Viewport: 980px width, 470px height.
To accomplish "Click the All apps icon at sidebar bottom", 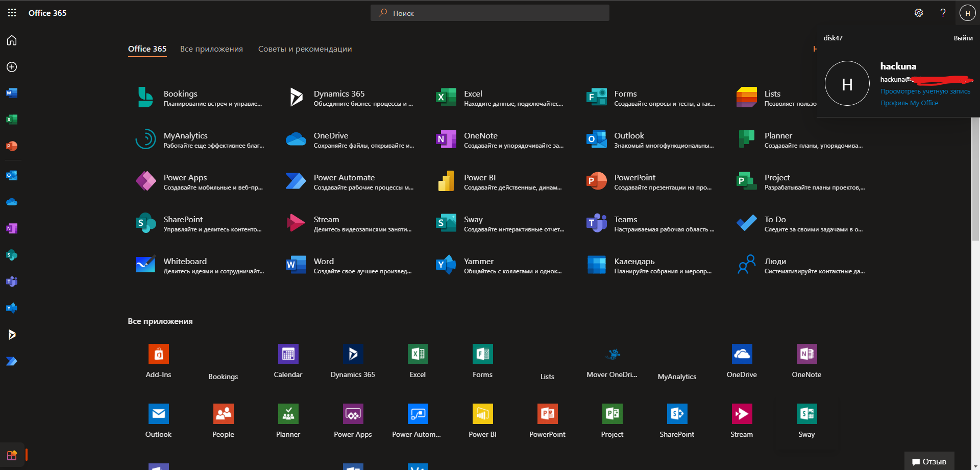I will [x=12, y=455].
